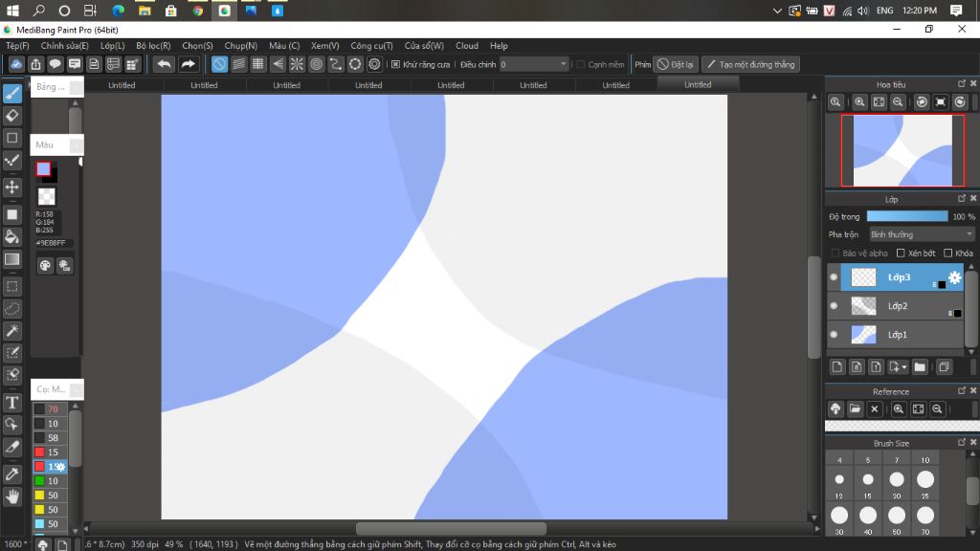
Task: Select the Hand pan tool
Action: pyautogui.click(x=12, y=496)
